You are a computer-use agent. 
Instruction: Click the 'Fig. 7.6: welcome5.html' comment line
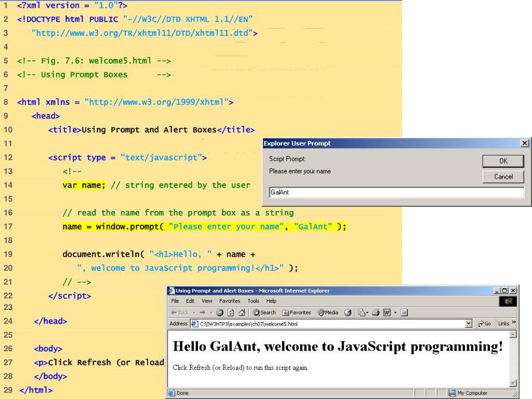(x=94, y=61)
